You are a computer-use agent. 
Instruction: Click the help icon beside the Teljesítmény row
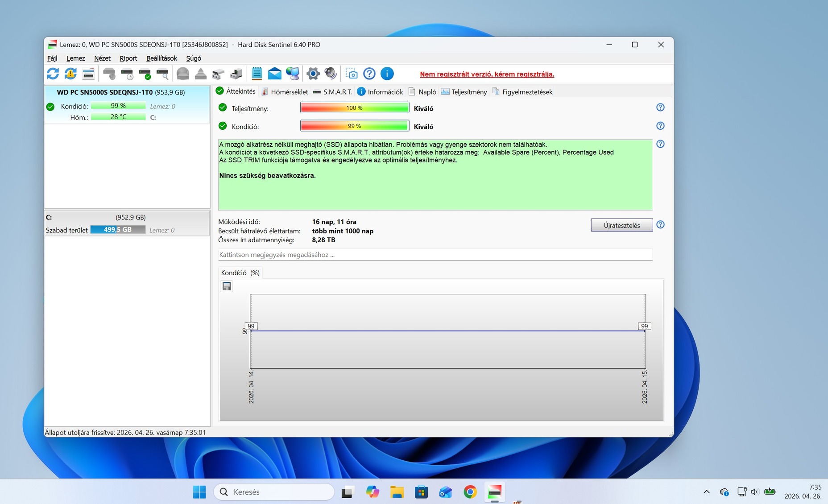coord(661,107)
